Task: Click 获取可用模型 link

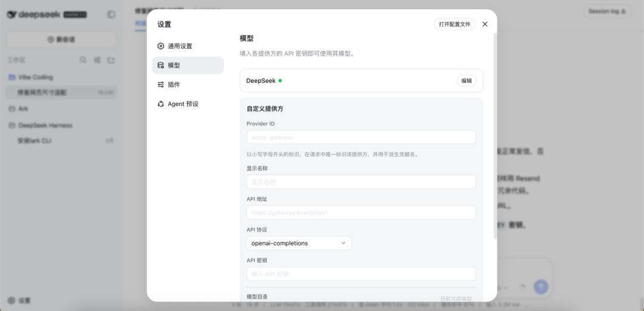Action: 456,298
